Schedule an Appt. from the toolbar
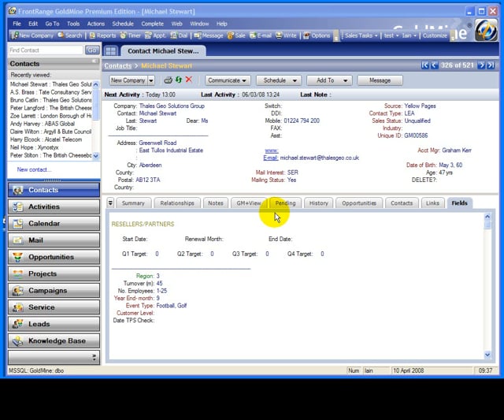The width and height of the screenshot is (504, 420). pos(155,35)
